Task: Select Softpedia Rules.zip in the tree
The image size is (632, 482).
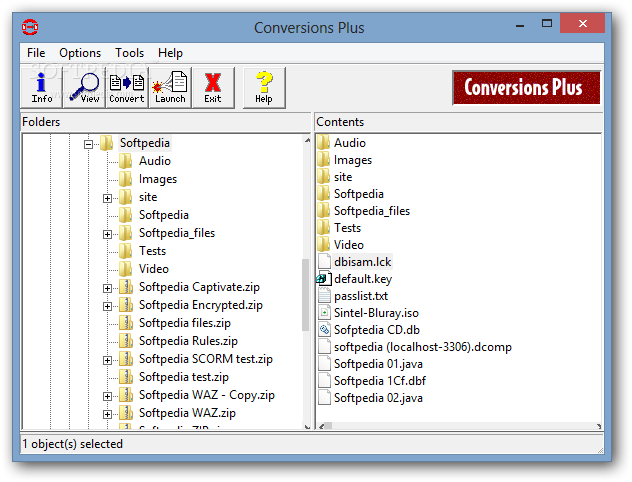Action: (x=188, y=341)
